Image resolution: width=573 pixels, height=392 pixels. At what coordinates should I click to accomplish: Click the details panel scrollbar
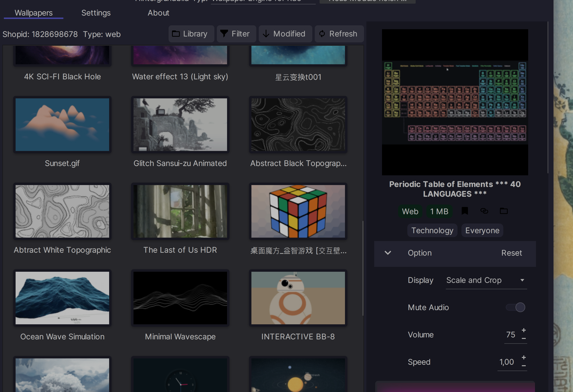coord(548,97)
